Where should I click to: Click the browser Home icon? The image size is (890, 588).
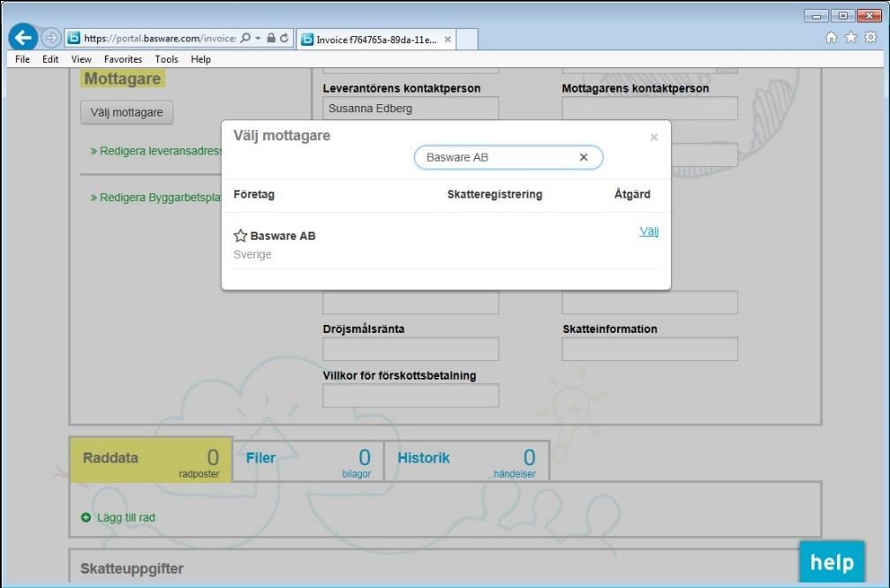click(831, 37)
